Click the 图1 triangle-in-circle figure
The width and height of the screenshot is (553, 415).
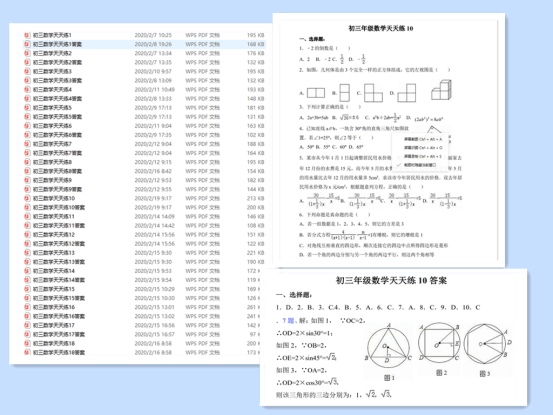(x=389, y=347)
